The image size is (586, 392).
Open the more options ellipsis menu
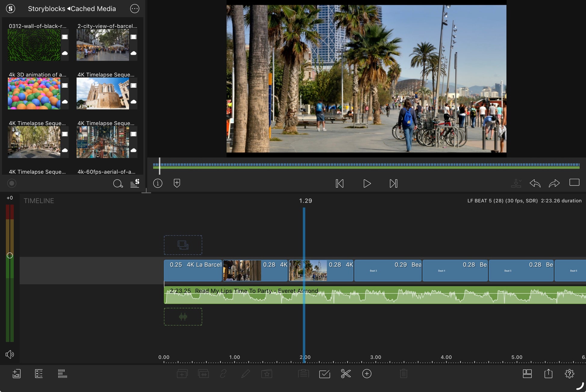pyautogui.click(x=135, y=9)
